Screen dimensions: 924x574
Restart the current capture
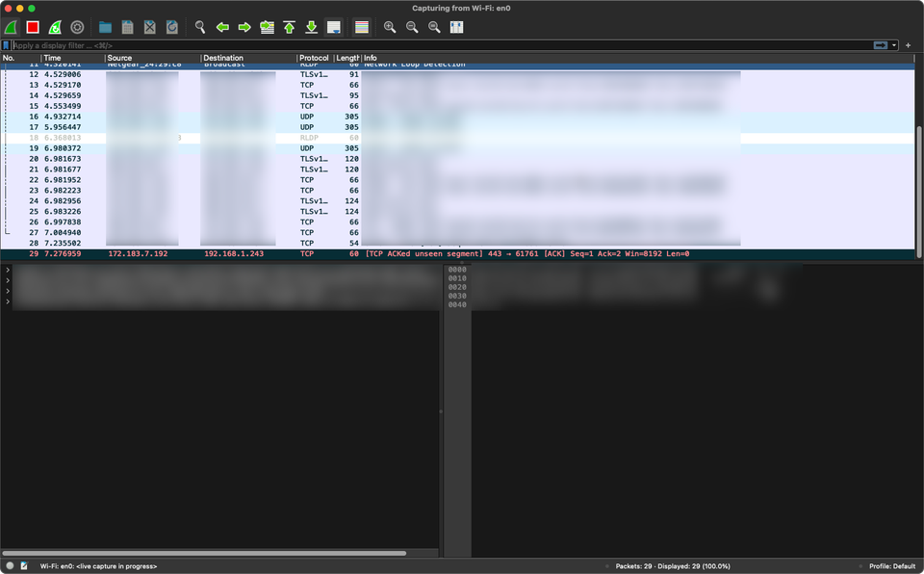55,27
